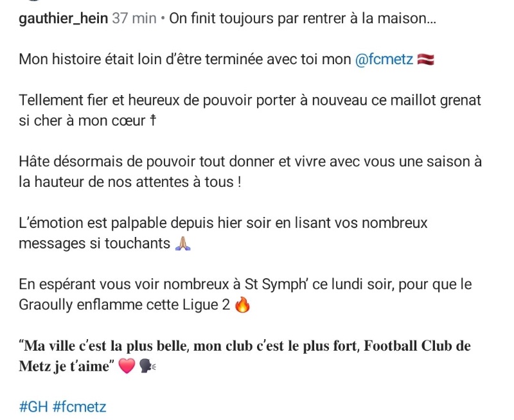Click the "Tellement fier et heureux" paragraph

coord(250,101)
